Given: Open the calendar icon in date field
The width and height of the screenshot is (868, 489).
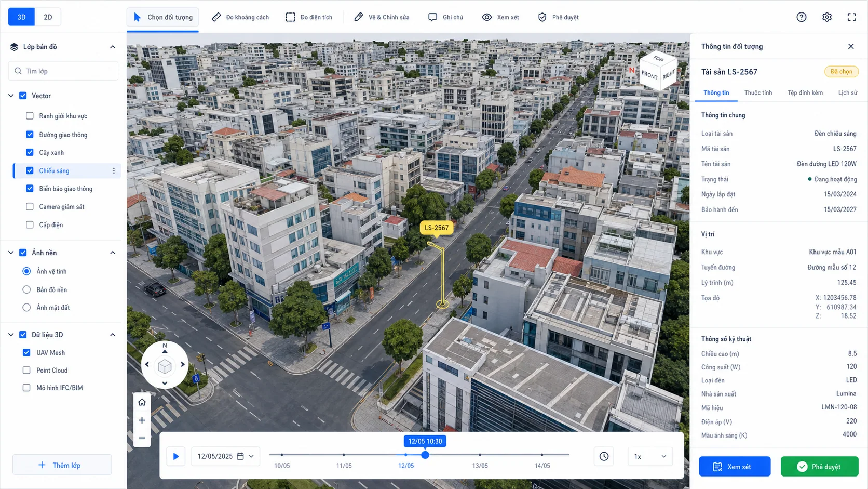Looking at the screenshot, I should 240,456.
